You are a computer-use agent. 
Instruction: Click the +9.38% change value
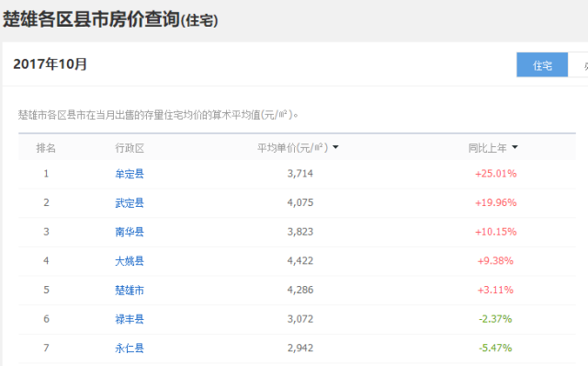(495, 260)
